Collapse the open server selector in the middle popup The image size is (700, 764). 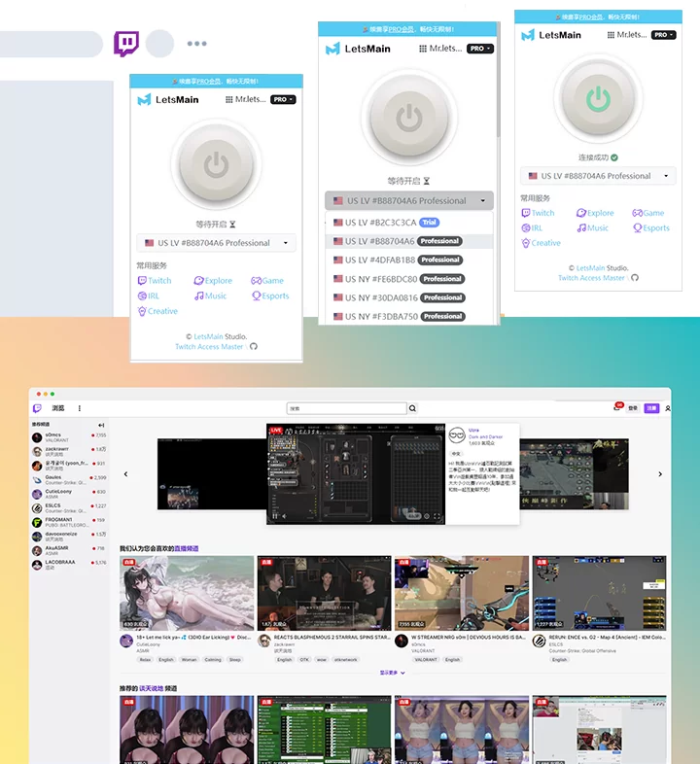[x=409, y=200]
